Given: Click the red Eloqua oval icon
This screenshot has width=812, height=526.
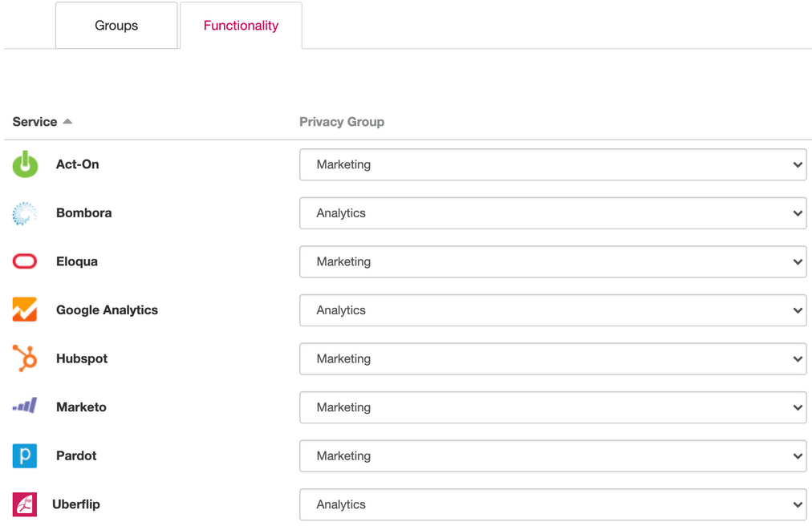Looking at the screenshot, I should tap(25, 261).
